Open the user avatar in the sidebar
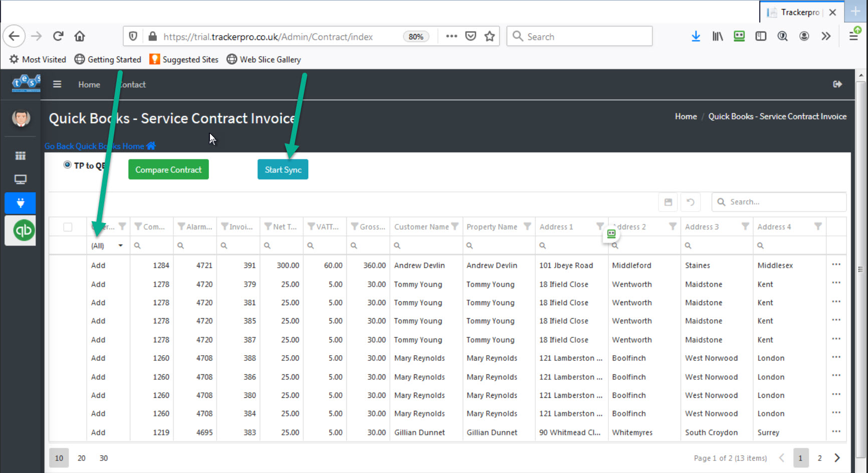Viewport: 868px width, 473px height. [x=21, y=118]
